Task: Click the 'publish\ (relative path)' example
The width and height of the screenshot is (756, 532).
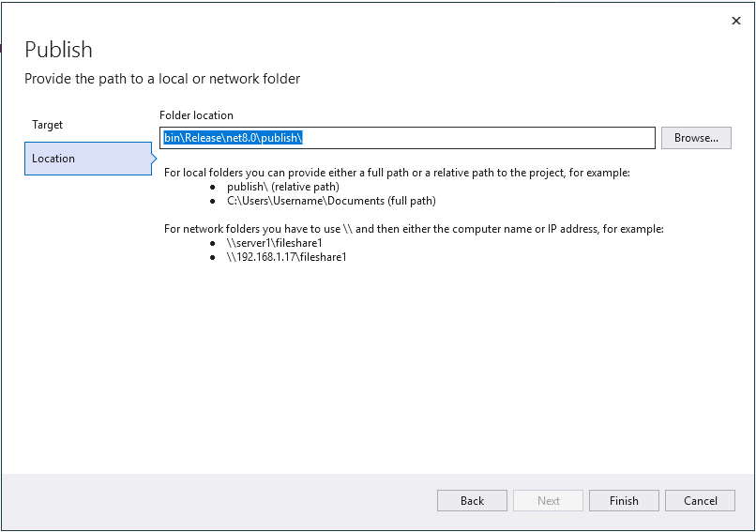Action: click(x=282, y=187)
